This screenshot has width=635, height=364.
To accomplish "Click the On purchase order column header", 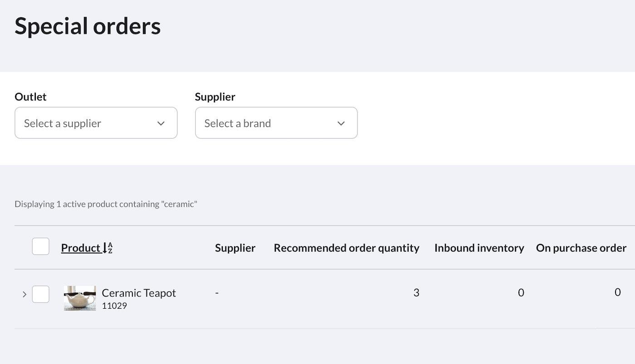I will click(581, 248).
